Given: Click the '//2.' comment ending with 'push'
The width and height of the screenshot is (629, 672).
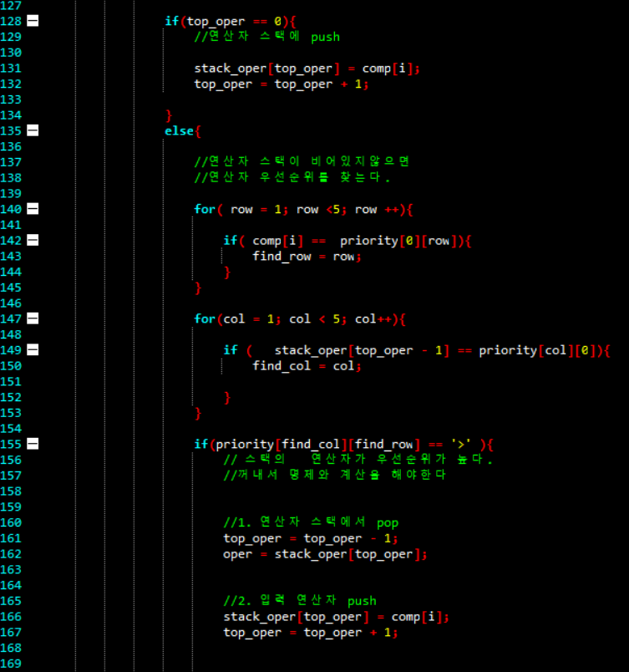Looking at the screenshot, I should [300, 601].
